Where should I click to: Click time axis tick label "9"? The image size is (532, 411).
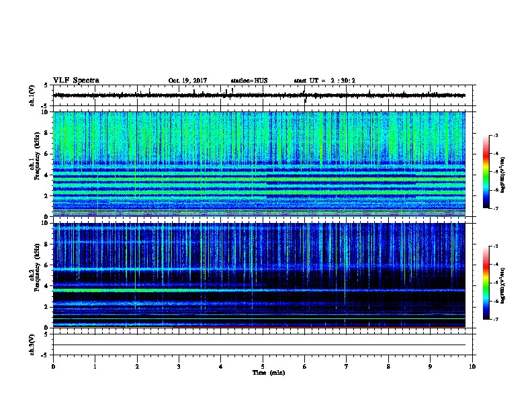point(430,366)
